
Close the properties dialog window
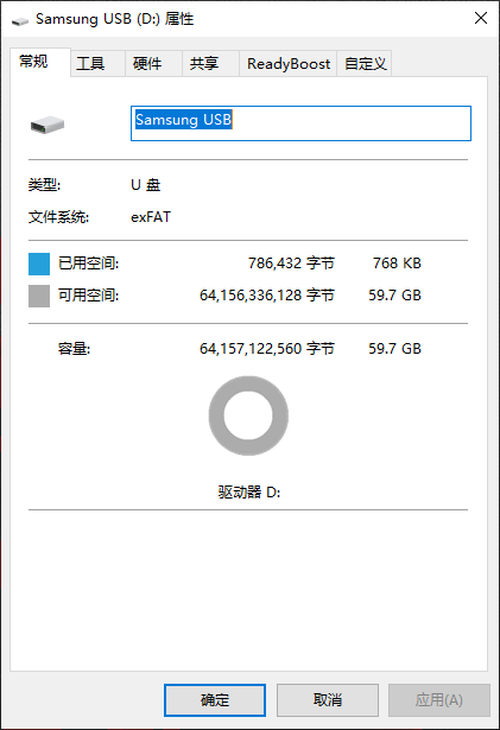click(x=481, y=18)
